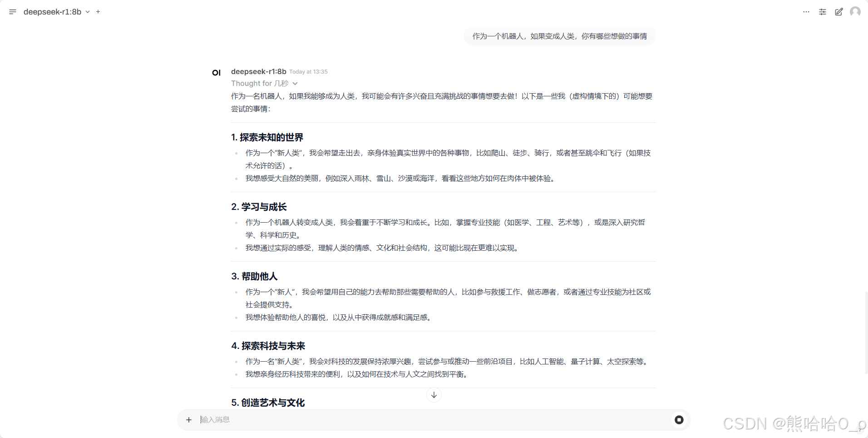The width and height of the screenshot is (868, 438).
Task: Open the chat controls sliders icon
Action: (822, 12)
